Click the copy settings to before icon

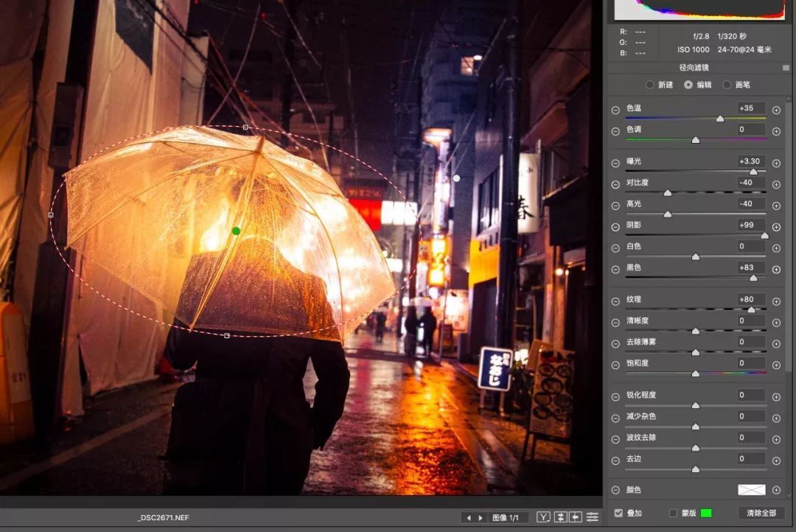(576, 517)
